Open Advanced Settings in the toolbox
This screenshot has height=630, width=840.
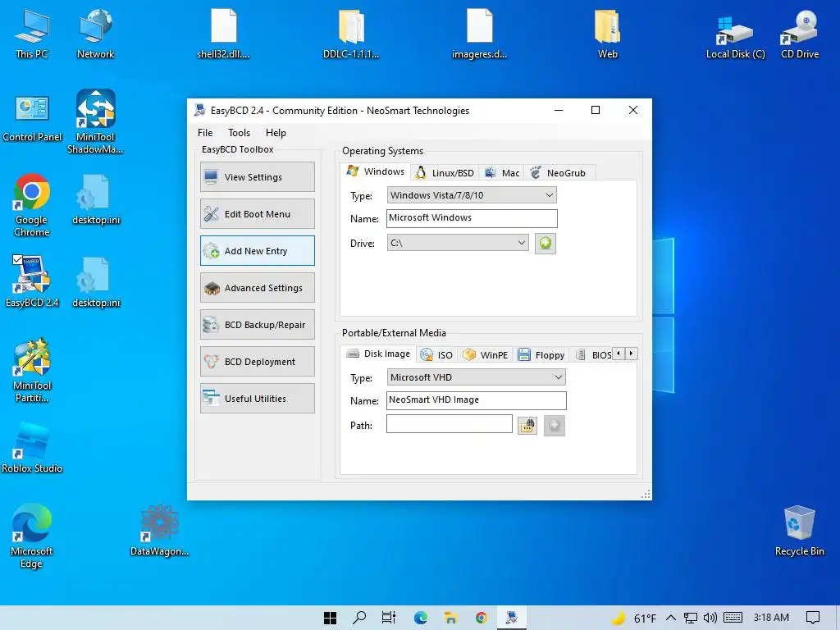point(257,288)
